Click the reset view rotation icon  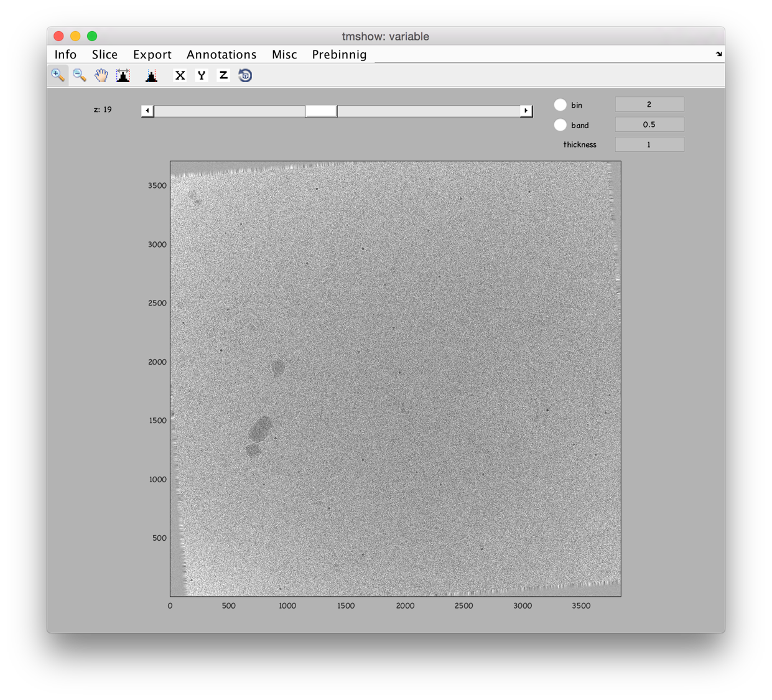(x=245, y=75)
